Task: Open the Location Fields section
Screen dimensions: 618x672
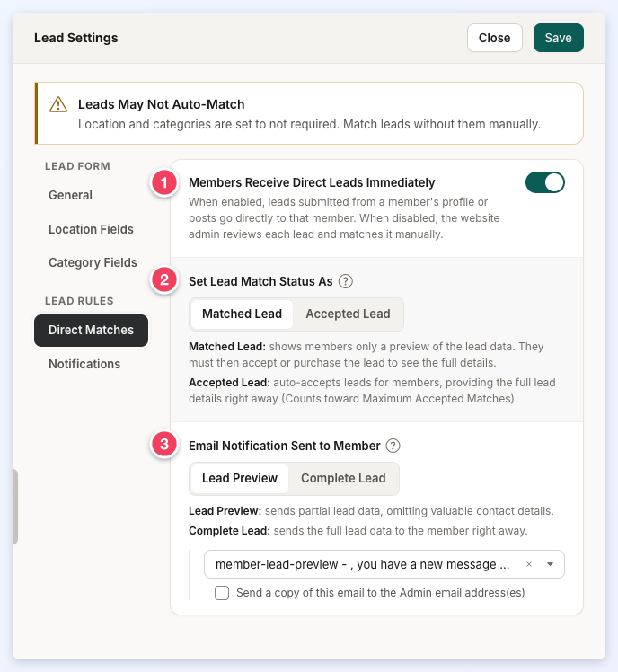Action: tap(91, 229)
